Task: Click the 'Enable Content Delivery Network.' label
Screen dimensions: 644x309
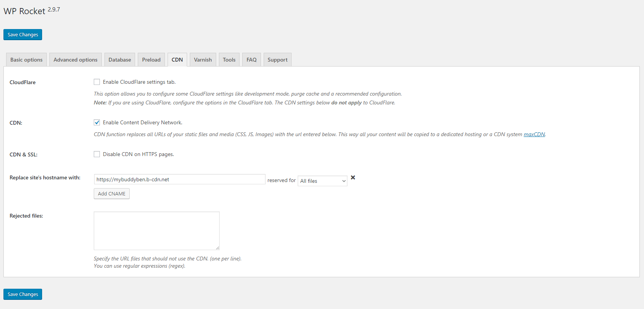Action: (x=143, y=122)
